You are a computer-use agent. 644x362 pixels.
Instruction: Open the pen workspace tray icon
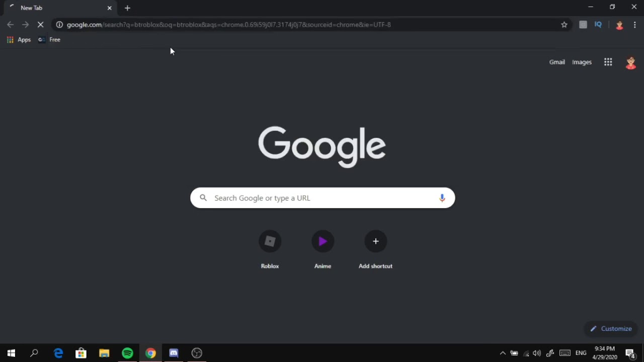pyautogui.click(x=550, y=353)
